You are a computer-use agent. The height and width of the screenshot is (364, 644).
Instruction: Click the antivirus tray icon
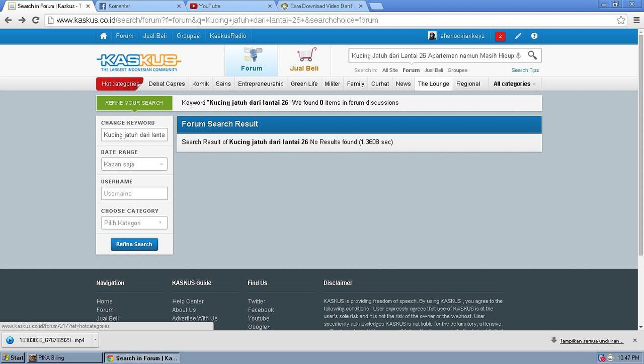pos(601,357)
